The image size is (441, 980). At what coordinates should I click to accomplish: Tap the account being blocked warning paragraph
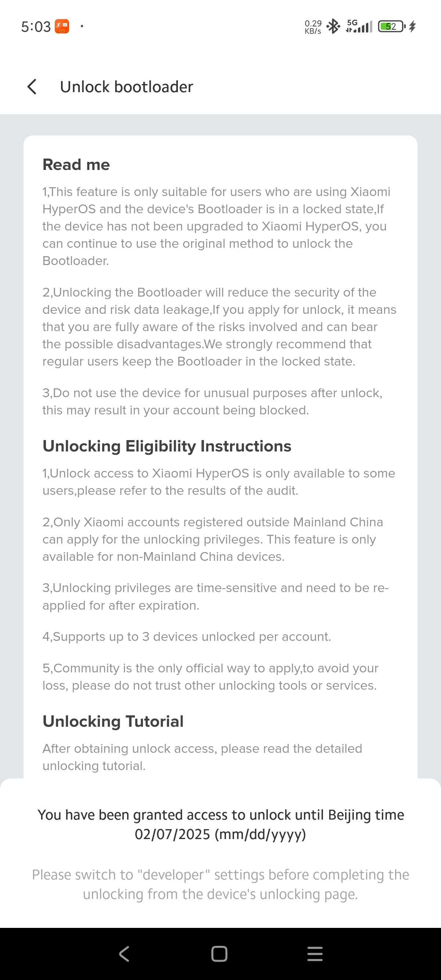pos(212,401)
